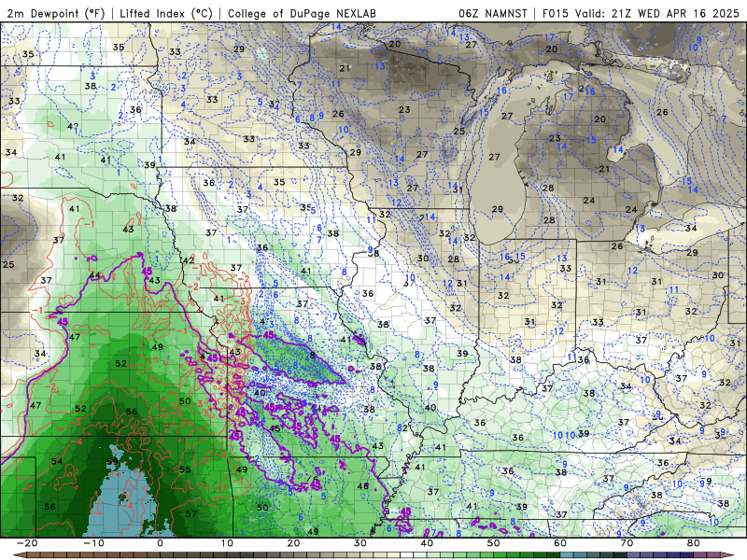Click the '-10' tick label on the color scale
747x560 pixels.
click(x=93, y=543)
